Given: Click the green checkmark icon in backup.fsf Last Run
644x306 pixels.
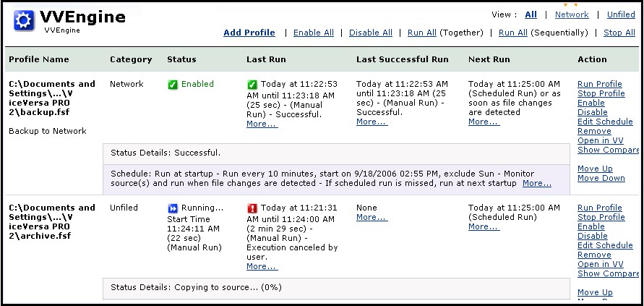Looking at the screenshot, I should [252, 85].
